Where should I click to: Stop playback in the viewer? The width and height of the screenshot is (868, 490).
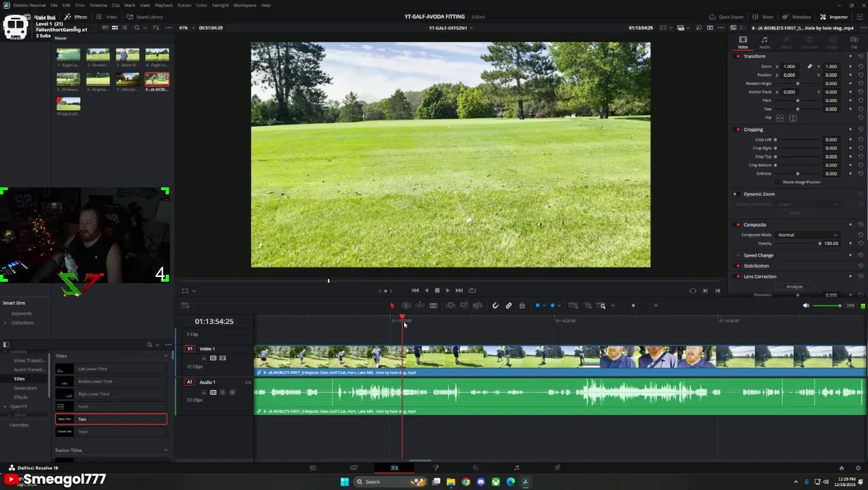click(437, 291)
